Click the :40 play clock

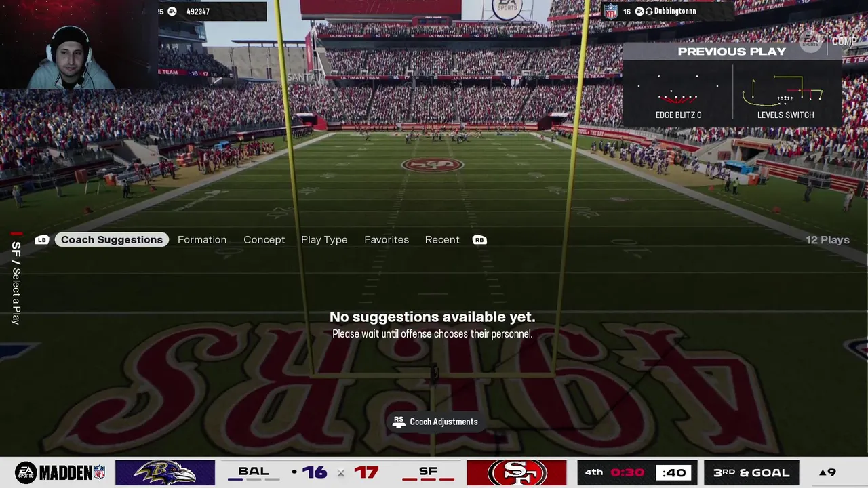pyautogui.click(x=673, y=472)
